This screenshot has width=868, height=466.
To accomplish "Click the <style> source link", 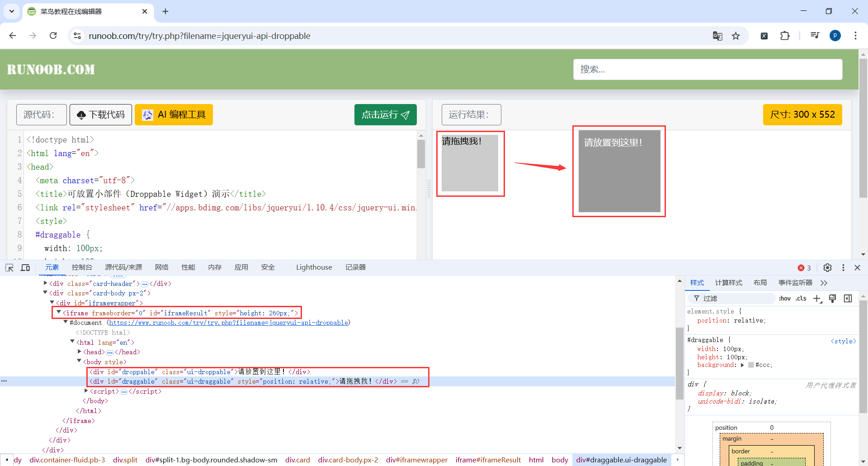I will (x=844, y=341).
